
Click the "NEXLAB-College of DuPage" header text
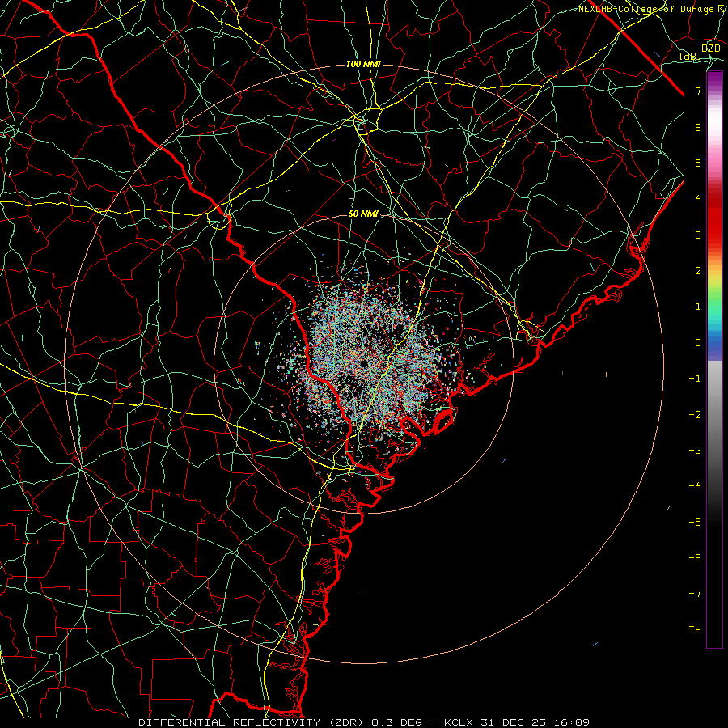tap(647, 9)
